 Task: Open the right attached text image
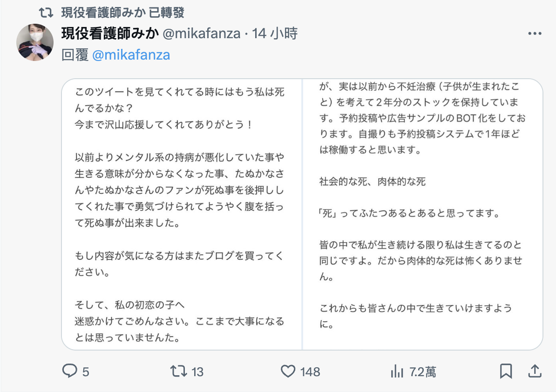(x=423, y=214)
